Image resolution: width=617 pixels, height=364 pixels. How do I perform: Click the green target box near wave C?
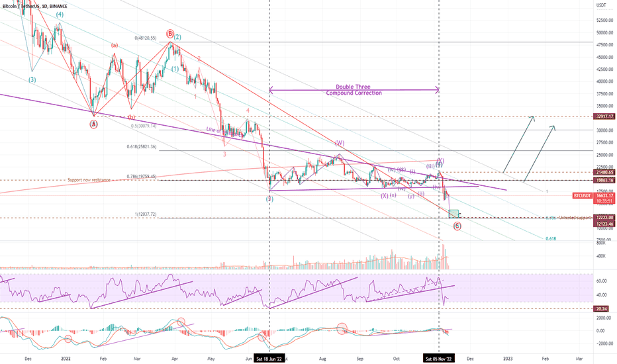(453, 214)
